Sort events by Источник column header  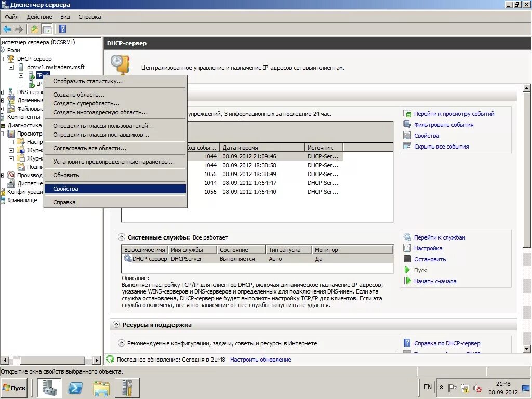coord(324,147)
